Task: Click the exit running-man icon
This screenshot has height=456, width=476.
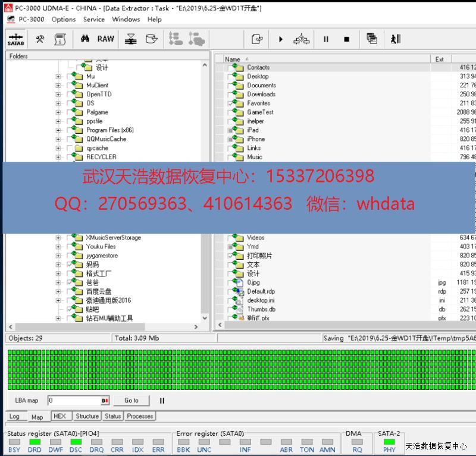Action: [395, 39]
